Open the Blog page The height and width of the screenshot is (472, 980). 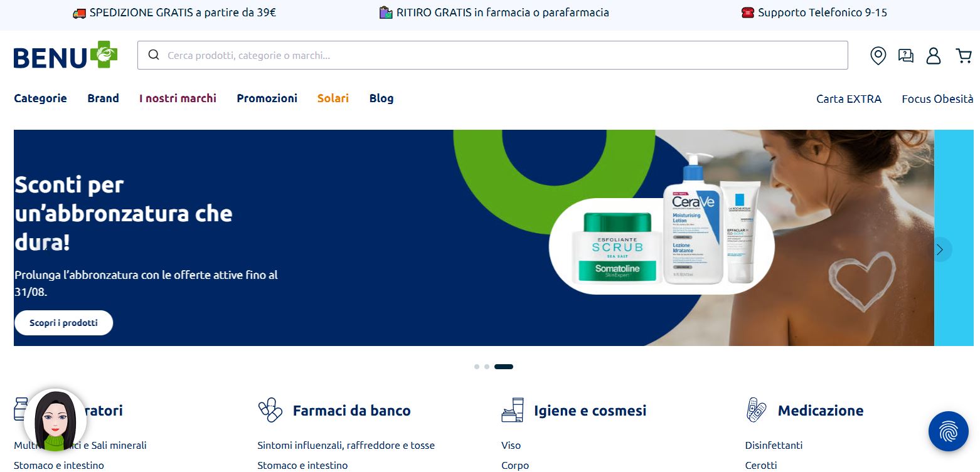click(381, 98)
